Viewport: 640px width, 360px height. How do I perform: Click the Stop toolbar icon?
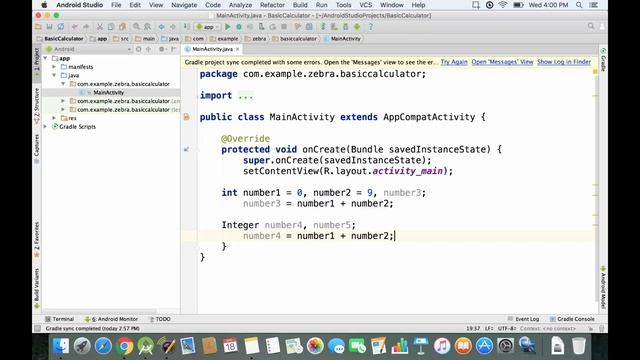coord(284,27)
